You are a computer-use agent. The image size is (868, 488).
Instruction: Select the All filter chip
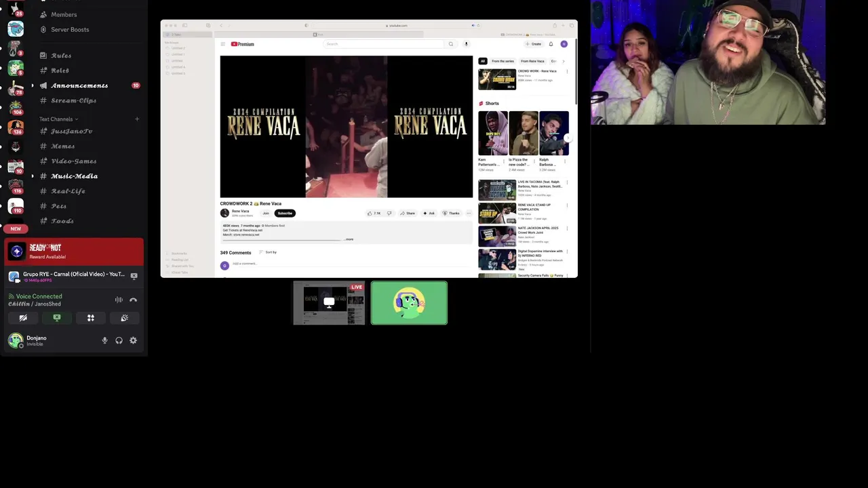coord(483,61)
